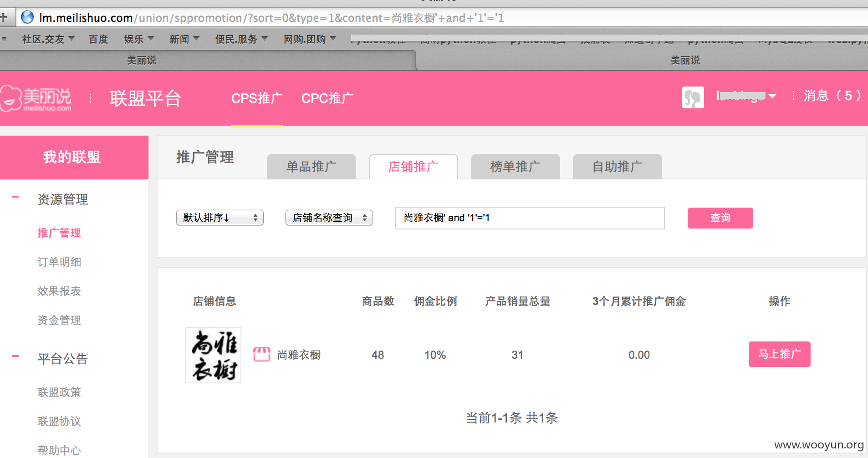This screenshot has height=458, width=868.
Task: Select the 自助推广 tab
Action: tap(618, 167)
